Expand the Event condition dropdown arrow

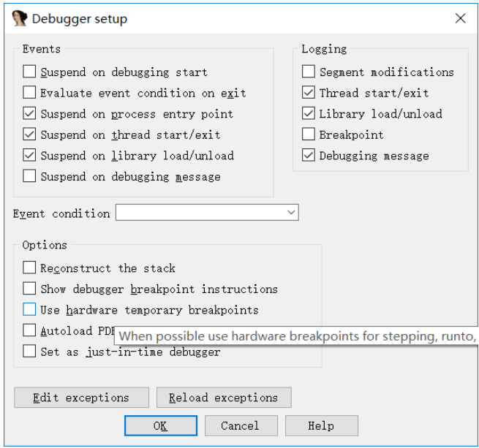pos(291,213)
